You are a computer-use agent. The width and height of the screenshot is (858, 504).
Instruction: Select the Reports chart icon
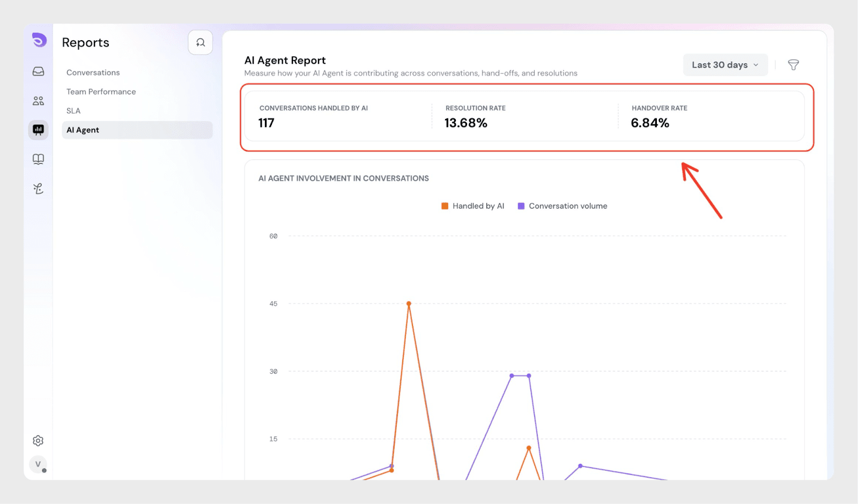click(39, 130)
